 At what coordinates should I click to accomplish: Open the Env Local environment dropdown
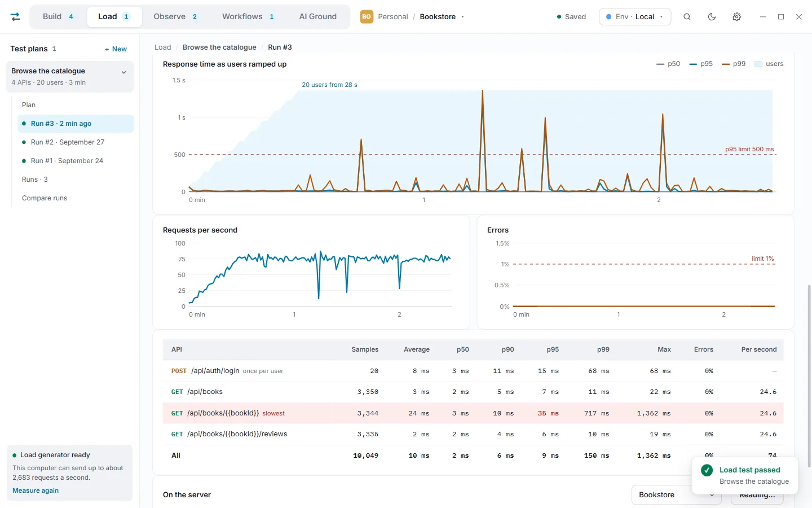635,17
